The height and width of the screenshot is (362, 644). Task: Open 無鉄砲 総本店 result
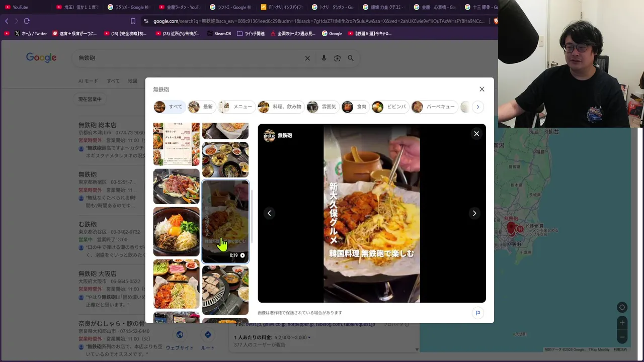click(x=97, y=125)
